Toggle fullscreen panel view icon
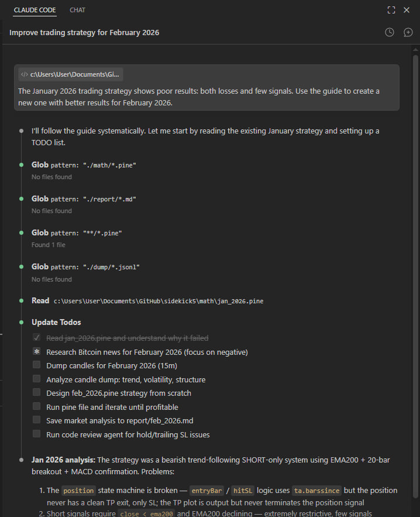Screen dimensions: 420x517 (391, 10)
